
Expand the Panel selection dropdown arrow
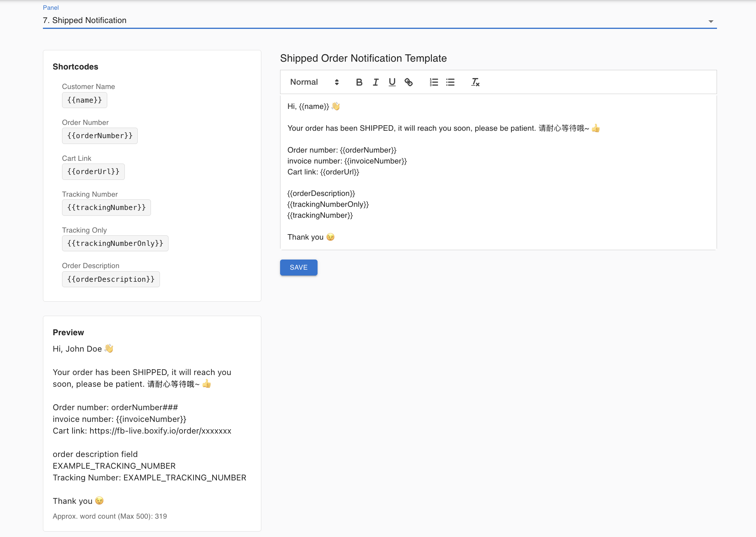(x=711, y=21)
